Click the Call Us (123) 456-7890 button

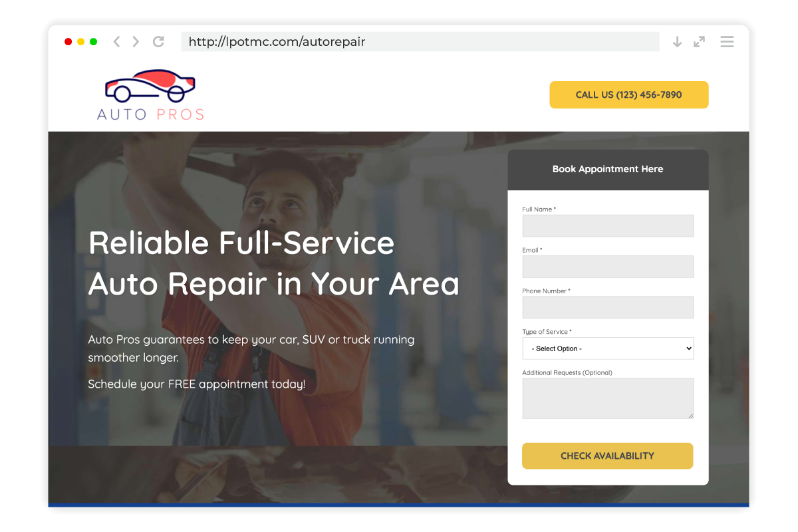pos(629,94)
